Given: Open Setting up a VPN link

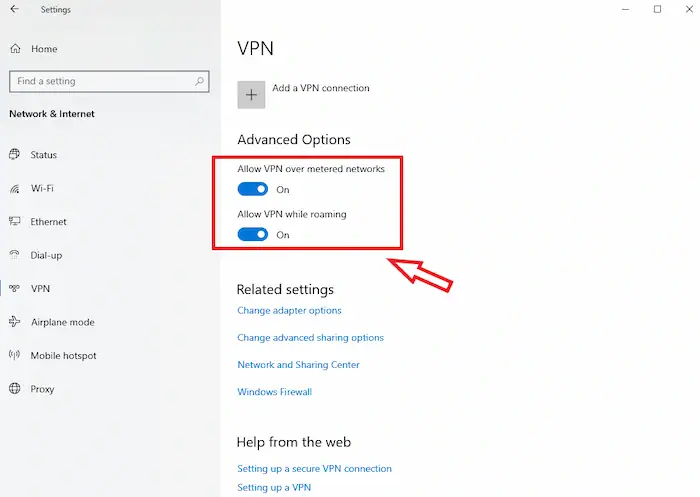Looking at the screenshot, I should click(274, 487).
